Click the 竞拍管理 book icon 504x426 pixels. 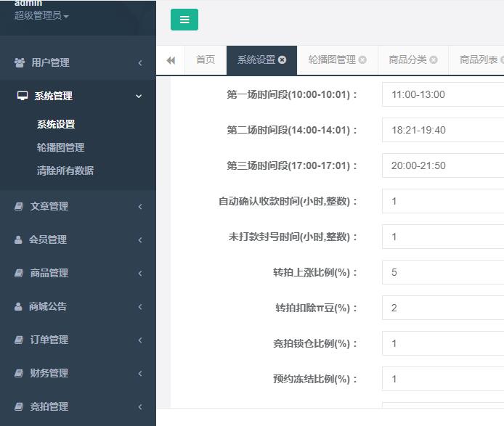(19, 407)
